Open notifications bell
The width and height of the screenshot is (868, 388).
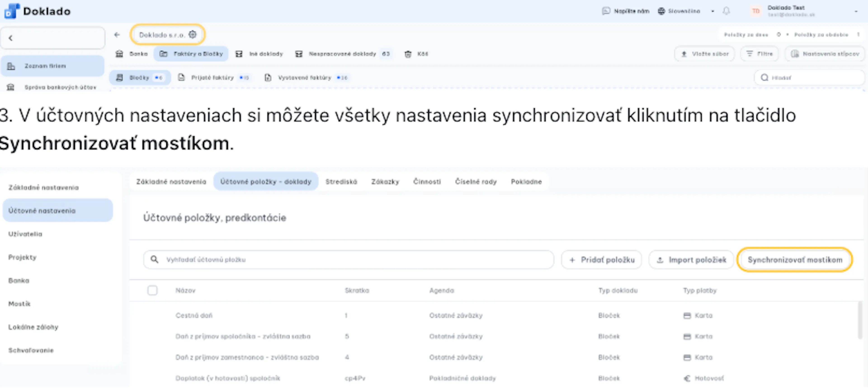(726, 11)
